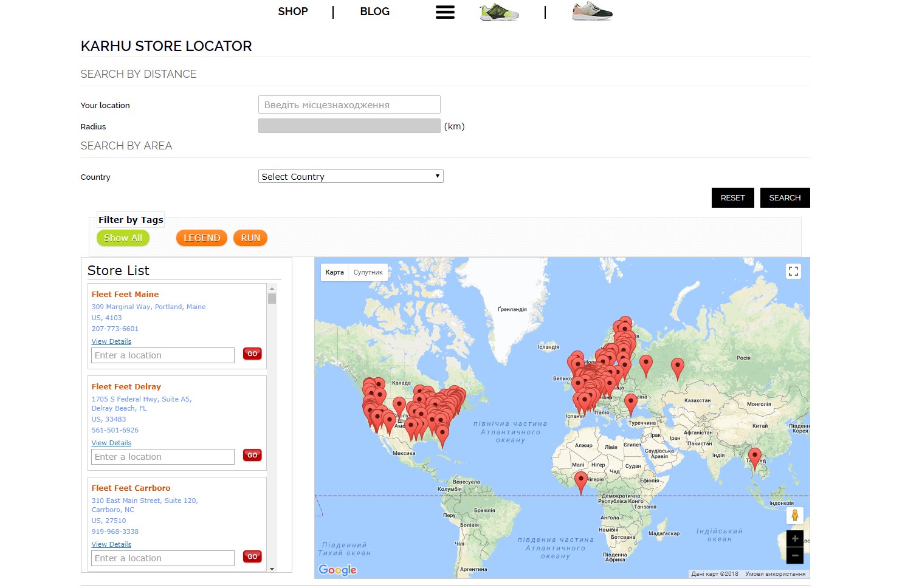
Task: Click GO button for Fleet Feet Carrboro
Action: click(x=252, y=556)
